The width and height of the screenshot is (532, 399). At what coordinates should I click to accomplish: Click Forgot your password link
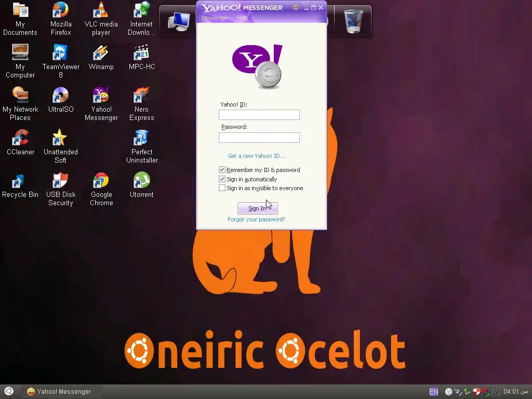(257, 219)
